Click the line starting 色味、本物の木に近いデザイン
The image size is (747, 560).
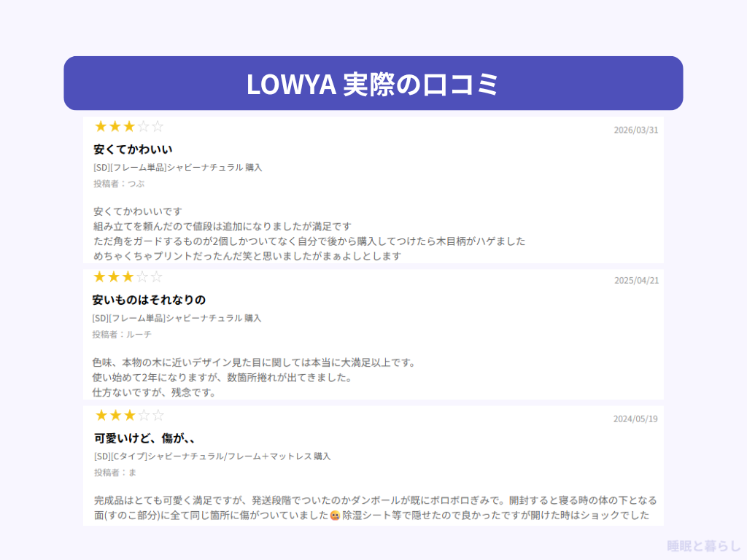click(255, 363)
